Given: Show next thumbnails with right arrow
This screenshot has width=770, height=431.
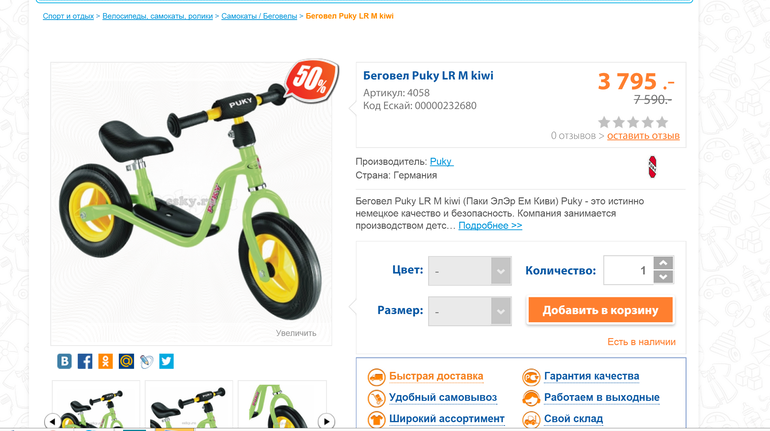Looking at the screenshot, I should coord(326,421).
